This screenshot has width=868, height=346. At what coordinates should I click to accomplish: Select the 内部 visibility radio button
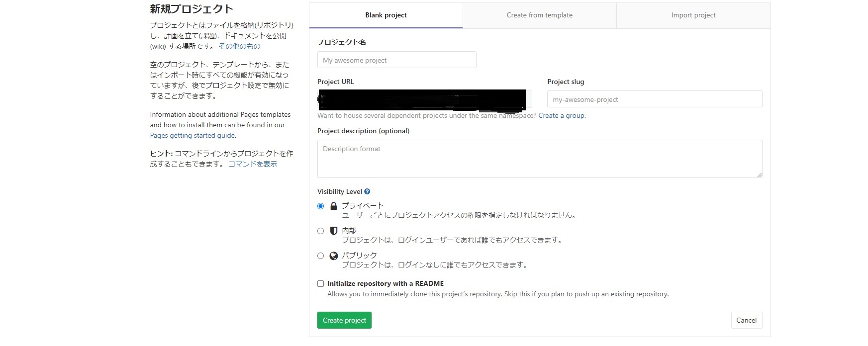click(321, 231)
